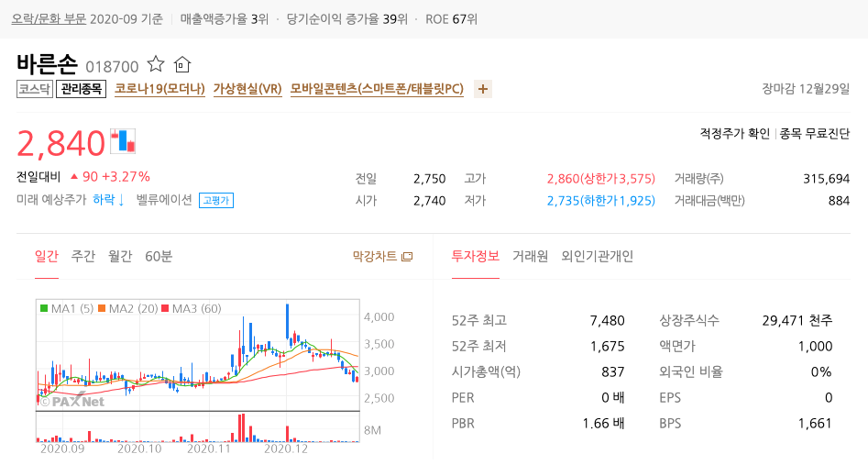Click the 장마감 12월29일 status text
The width and height of the screenshot is (868, 476).
(806, 89)
